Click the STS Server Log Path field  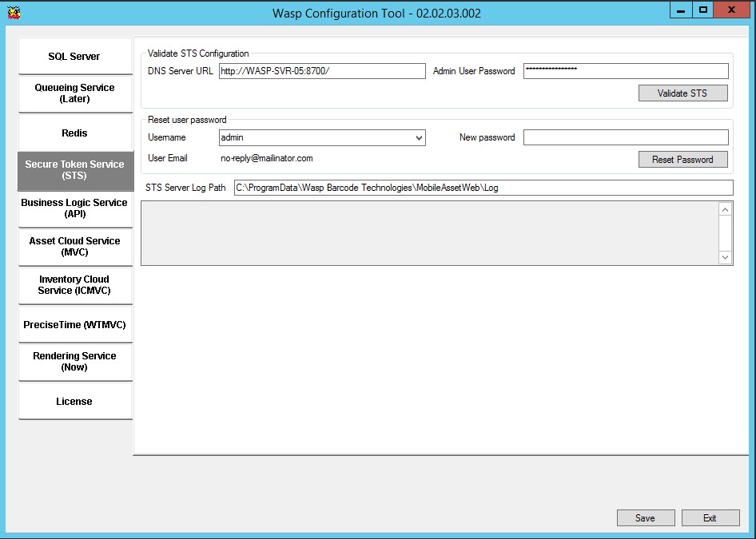[x=483, y=188]
